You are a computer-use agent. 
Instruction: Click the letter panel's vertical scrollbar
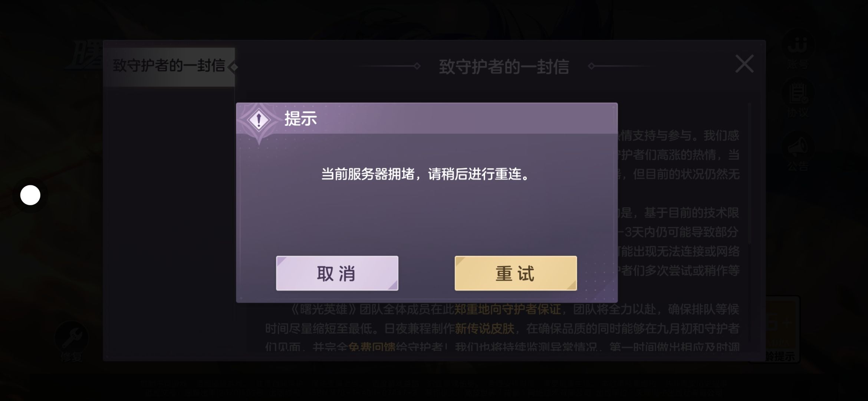tap(749, 174)
